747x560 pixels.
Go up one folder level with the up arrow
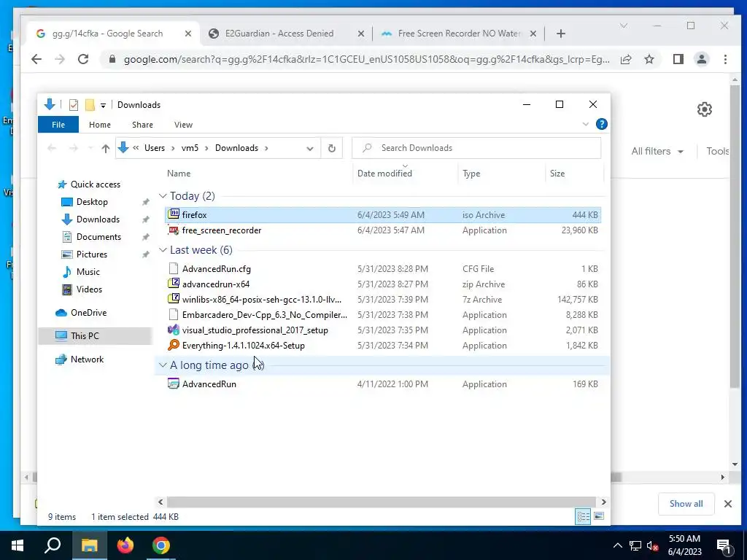tap(106, 148)
